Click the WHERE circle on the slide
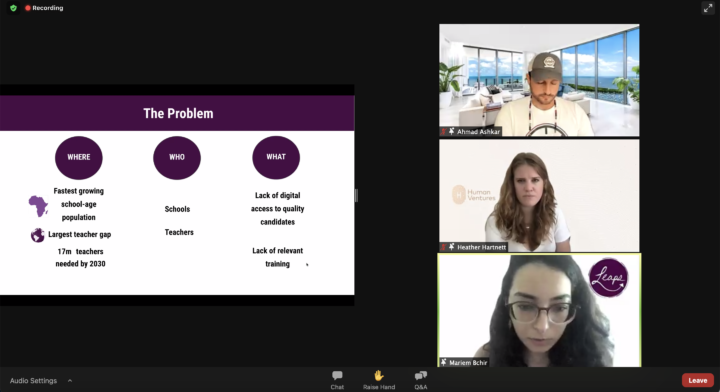 (79, 157)
